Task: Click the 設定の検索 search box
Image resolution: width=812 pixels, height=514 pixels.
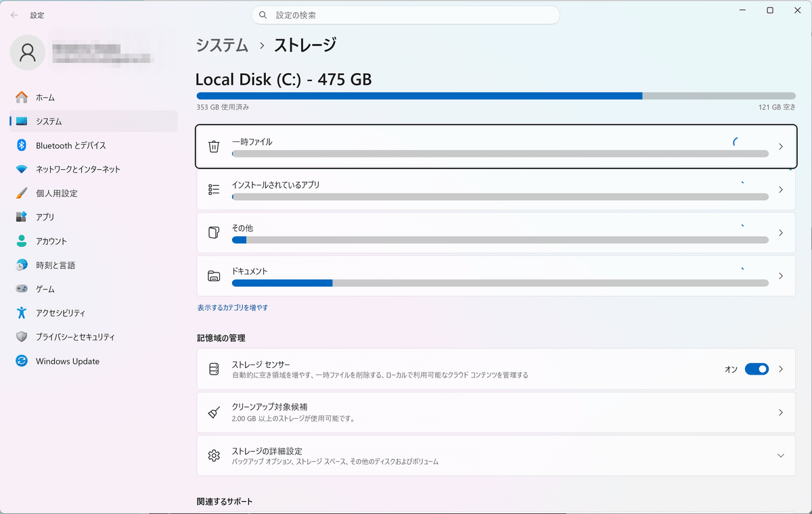Action: (x=406, y=15)
